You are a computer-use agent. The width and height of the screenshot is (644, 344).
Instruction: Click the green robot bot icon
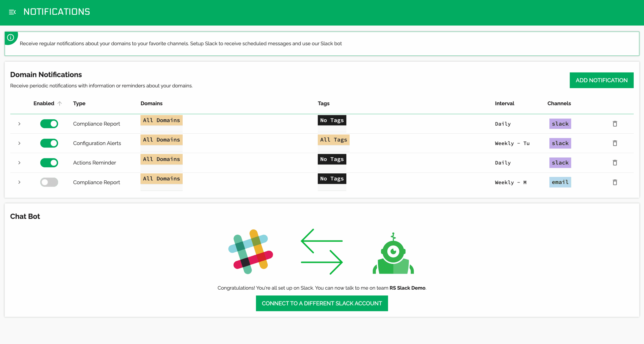tap(393, 253)
